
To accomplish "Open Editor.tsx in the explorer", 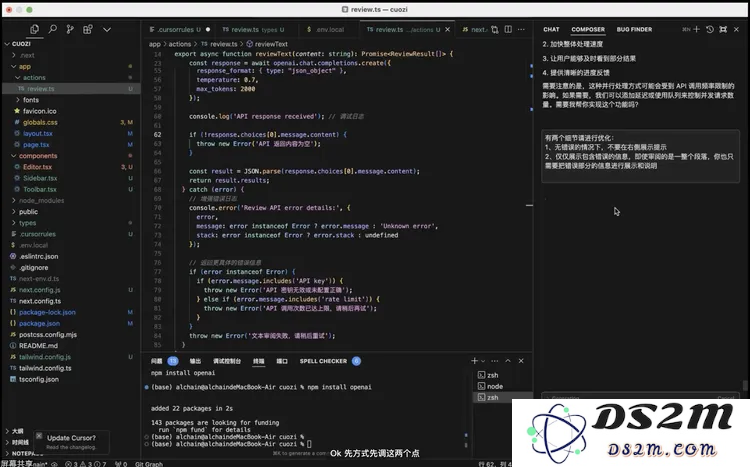I will point(37,167).
